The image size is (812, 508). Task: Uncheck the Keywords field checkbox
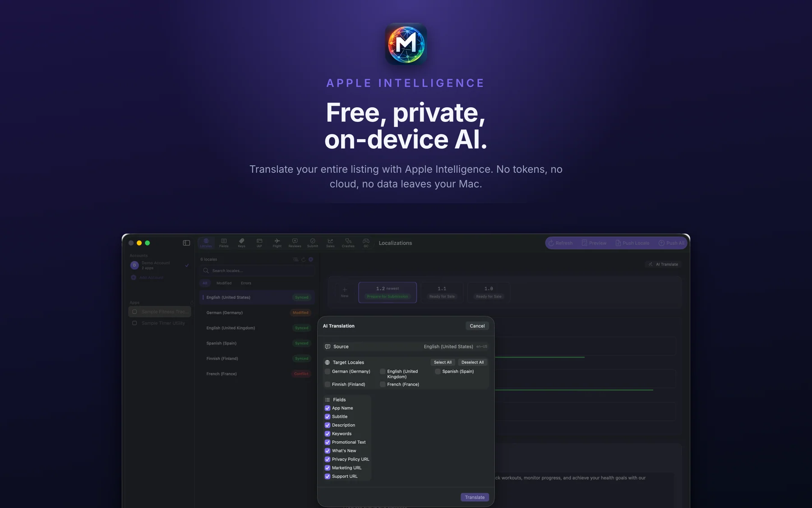pyautogui.click(x=328, y=433)
